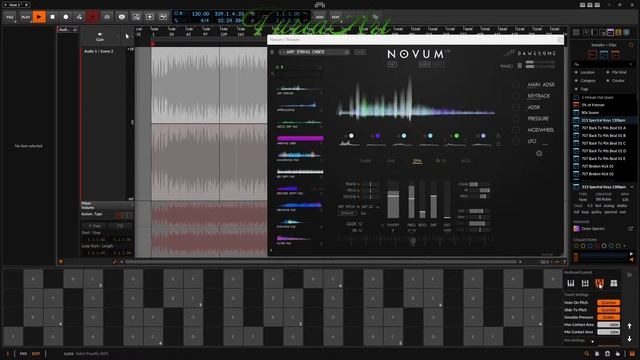Open the Novum preset name dropdown

coord(313,52)
